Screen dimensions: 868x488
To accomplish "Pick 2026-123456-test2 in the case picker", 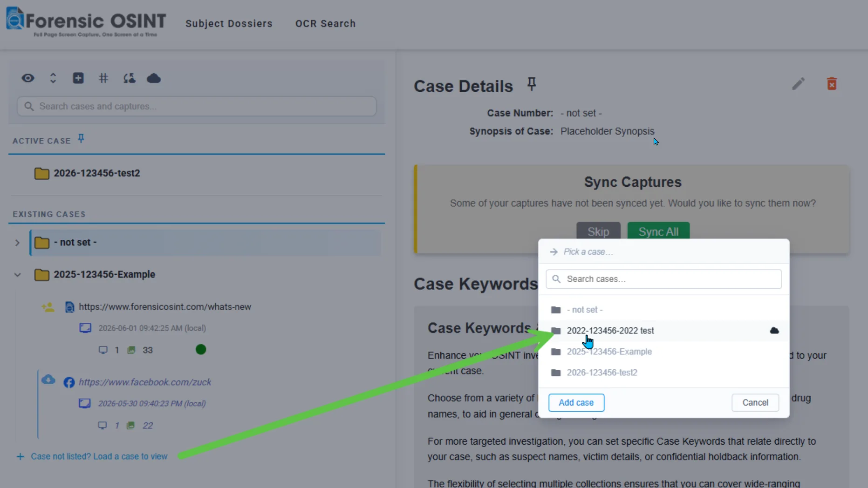I will pyautogui.click(x=663, y=373).
